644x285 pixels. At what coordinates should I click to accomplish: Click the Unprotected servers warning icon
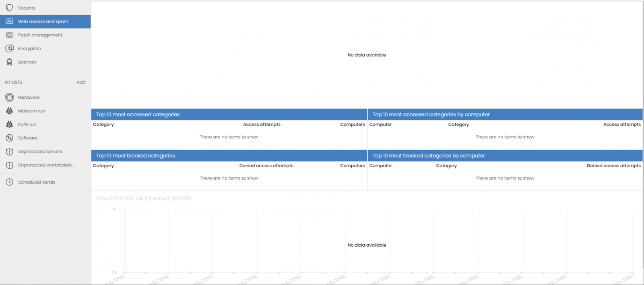(x=9, y=152)
